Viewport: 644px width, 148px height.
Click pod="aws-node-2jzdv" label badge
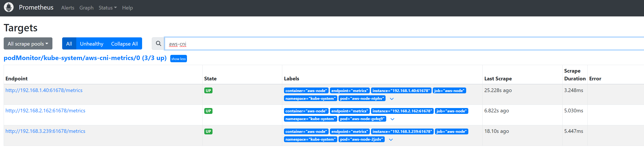pyautogui.click(x=362, y=139)
